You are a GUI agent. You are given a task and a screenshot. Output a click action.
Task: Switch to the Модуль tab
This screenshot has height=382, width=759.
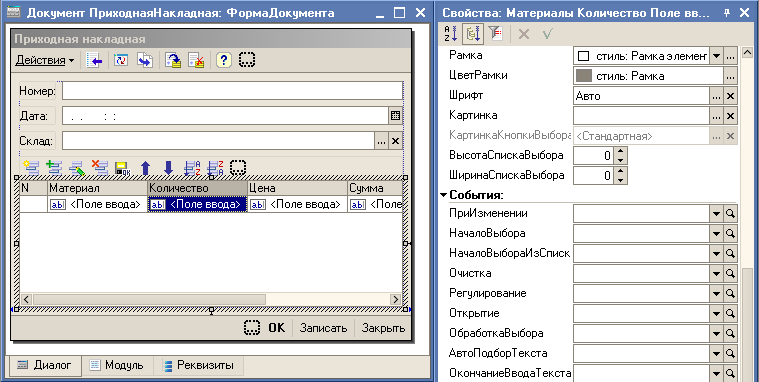pyautogui.click(x=117, y=365)
